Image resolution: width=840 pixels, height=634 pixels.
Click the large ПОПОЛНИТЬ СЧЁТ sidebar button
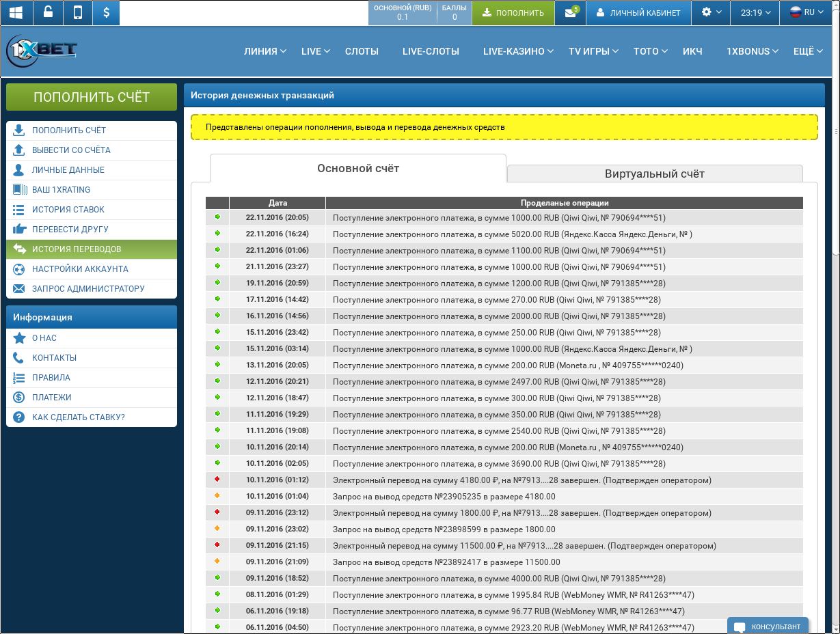coord(92,97)
